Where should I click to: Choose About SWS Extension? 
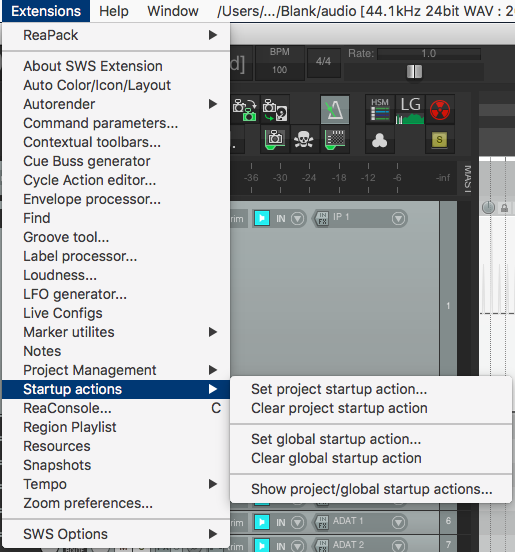pos(116,66)
